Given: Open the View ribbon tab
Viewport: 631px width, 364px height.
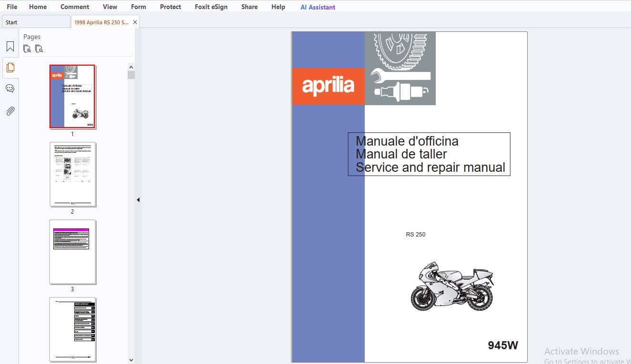Looking at the screenshot, I should pyautogui.click(x=110, y=7).
